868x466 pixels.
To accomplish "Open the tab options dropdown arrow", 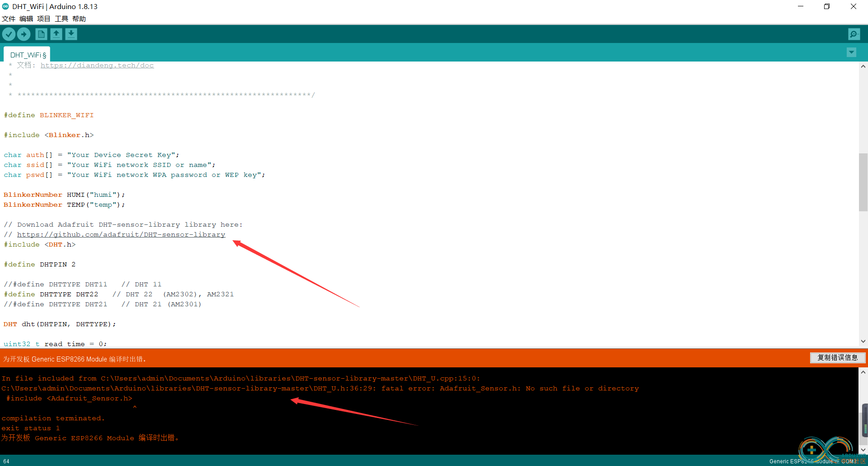I will [851, 52].
